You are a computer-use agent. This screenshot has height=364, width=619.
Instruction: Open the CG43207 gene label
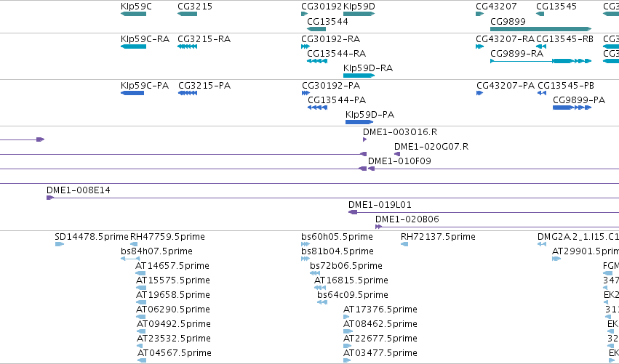click(496, 7)
